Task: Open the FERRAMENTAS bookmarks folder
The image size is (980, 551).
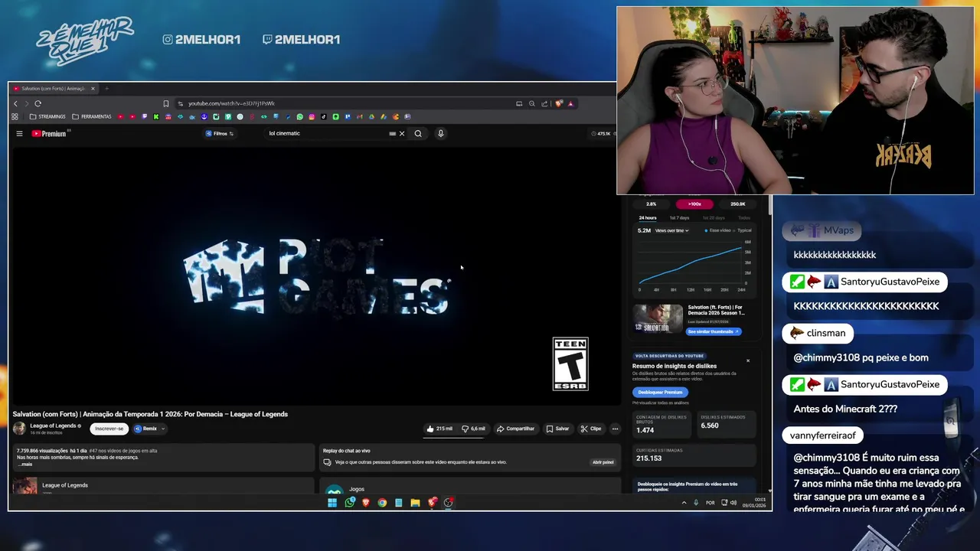Action: 92,116
